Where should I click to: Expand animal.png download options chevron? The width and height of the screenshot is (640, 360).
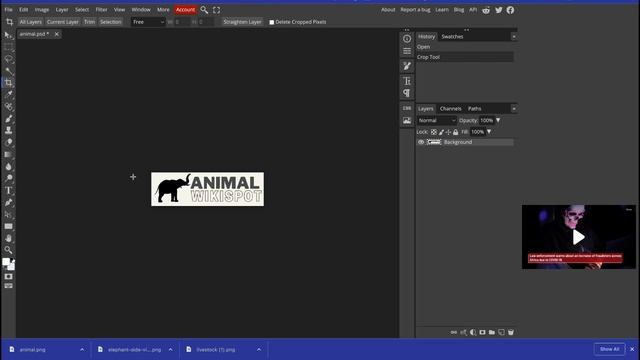tap(82, 349)
